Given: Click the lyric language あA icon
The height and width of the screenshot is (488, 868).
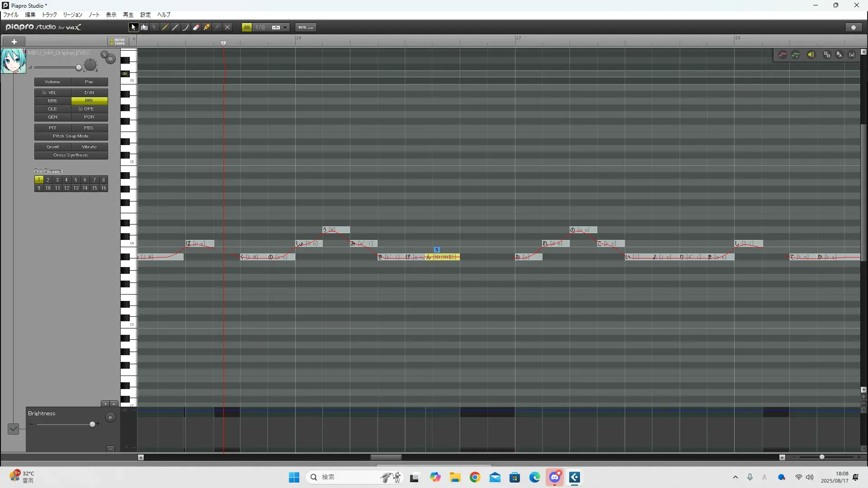Looking at the screenshot, I should 839,55.
